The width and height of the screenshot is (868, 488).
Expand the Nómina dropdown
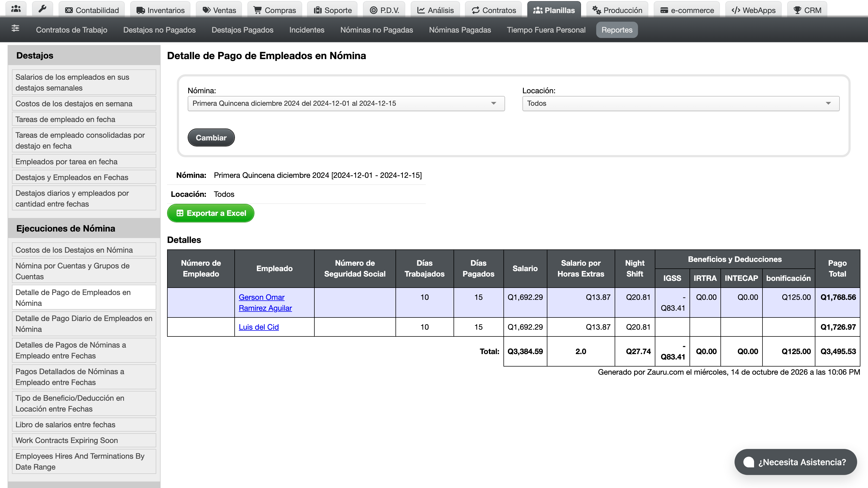click(x=346, y=103)
